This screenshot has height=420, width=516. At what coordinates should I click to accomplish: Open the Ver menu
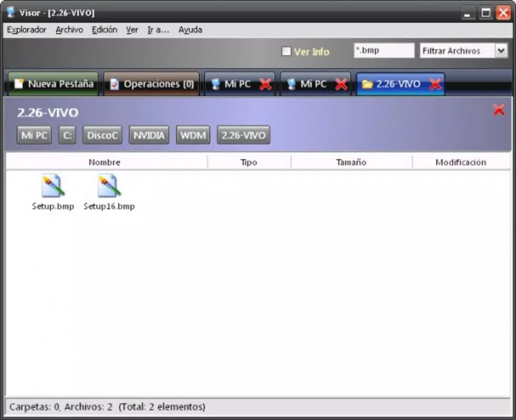click(x=132, y=30)
